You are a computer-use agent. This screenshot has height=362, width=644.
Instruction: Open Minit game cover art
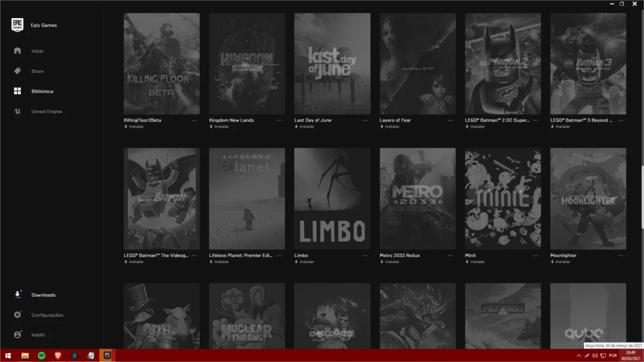coord(503,199)
